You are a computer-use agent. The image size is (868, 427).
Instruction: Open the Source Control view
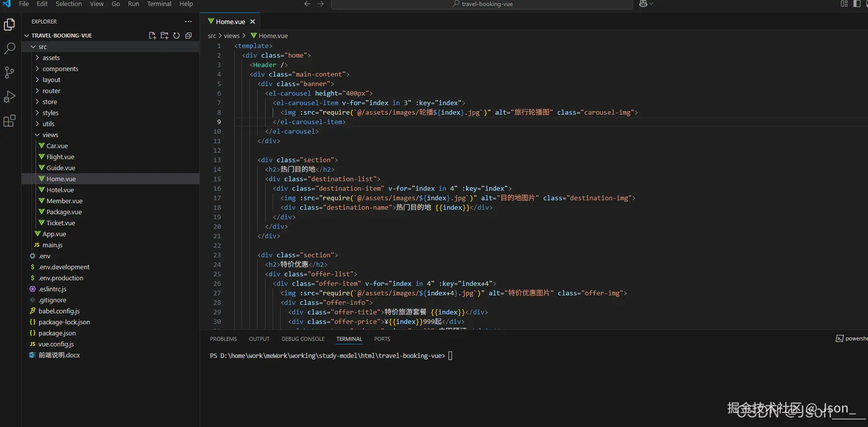coord(10,73)
